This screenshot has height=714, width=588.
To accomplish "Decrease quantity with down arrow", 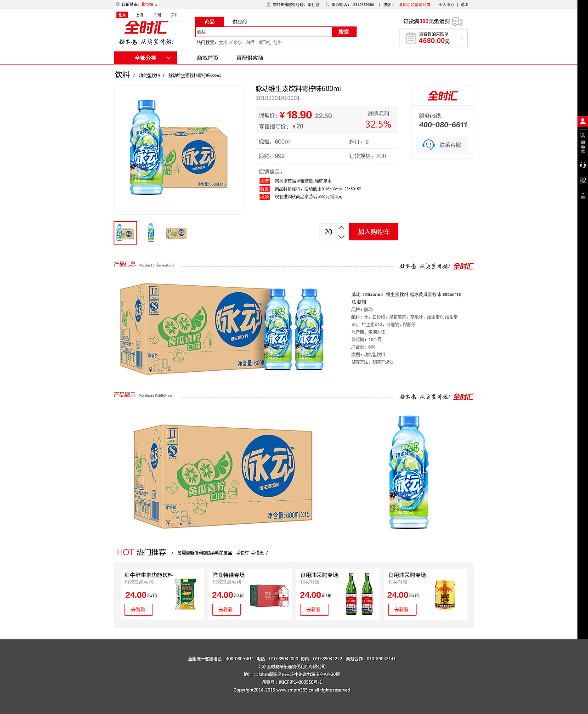I will pyautogui.click(x=341, y=236).
